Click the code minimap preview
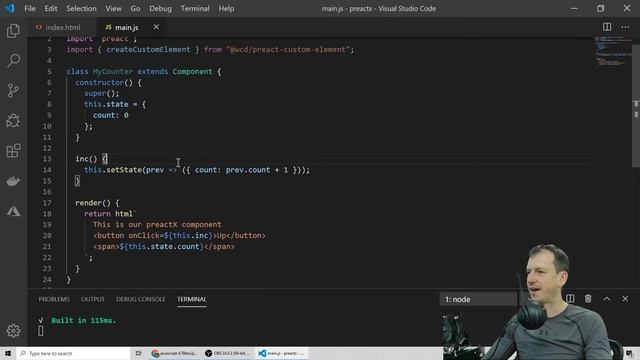The height and width of the screenshot is (360, 640). click(612, 51)
